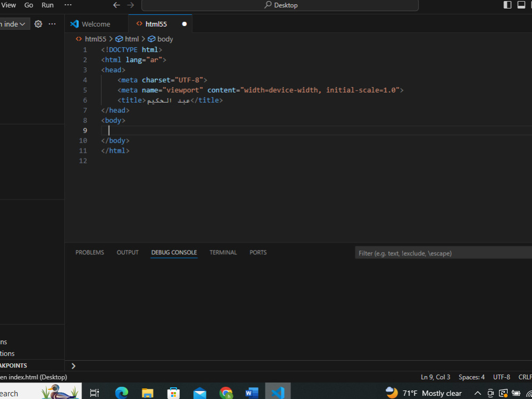Image resolution: width=532 pixels, height=399 pixels.
Task: Click the opening <body> tag line
Action: tap(113, 120)
